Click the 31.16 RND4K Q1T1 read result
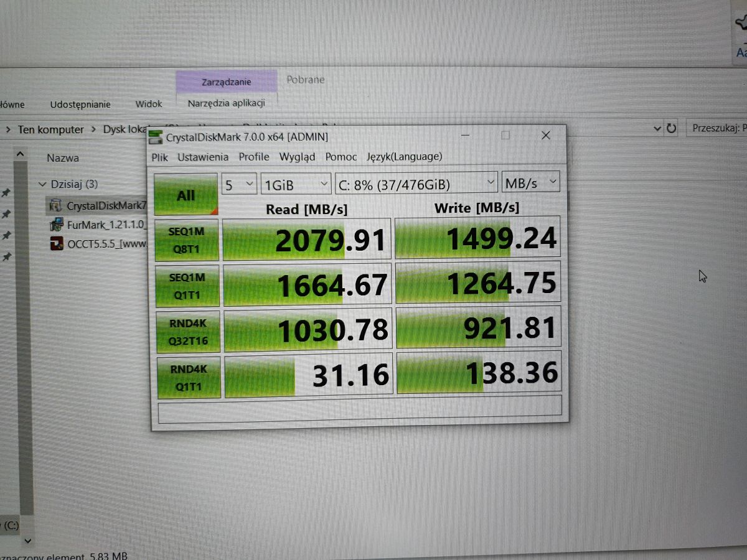Screen dimensions: 747x560 click(x=309, y=375)
